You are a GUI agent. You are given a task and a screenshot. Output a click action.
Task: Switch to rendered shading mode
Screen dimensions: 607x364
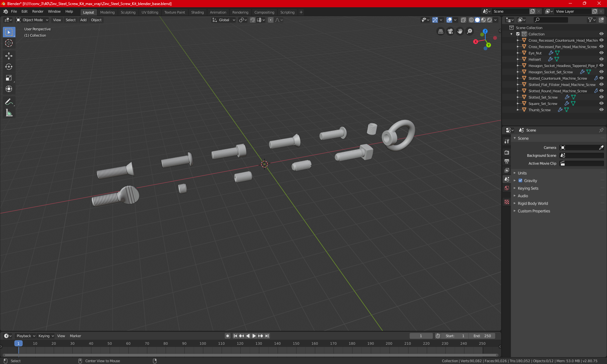tap(489, 20)
